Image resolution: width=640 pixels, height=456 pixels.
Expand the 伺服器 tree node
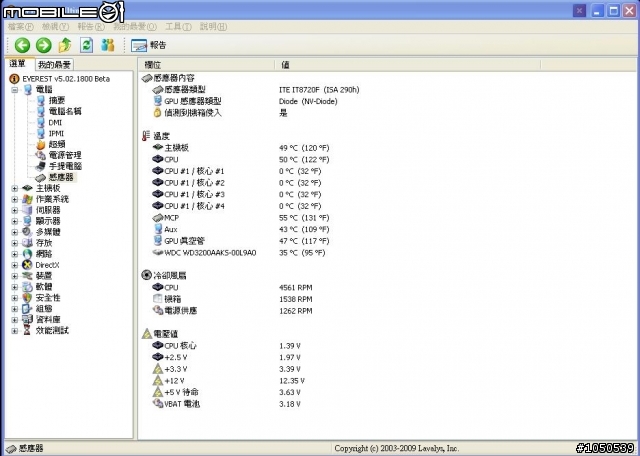point(15,210)
